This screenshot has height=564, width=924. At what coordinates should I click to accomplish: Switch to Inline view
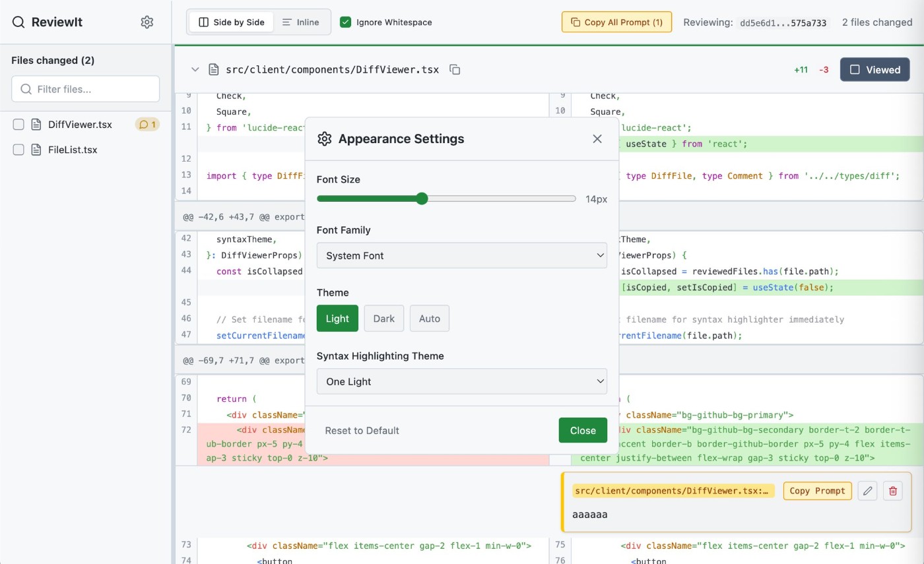coord(300,22)
